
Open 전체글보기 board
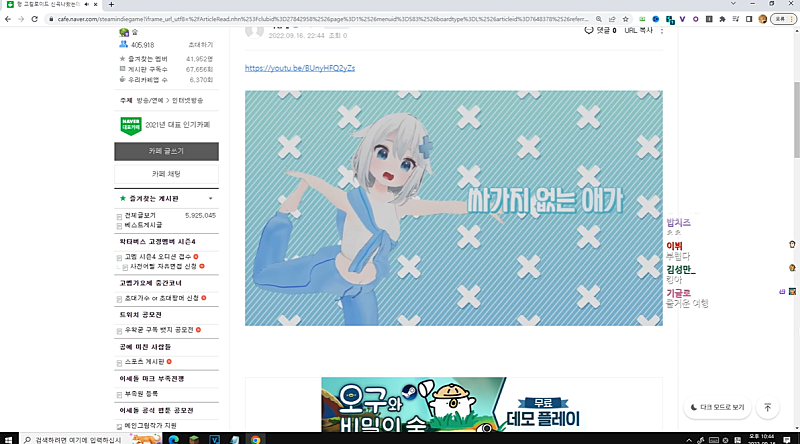(x=140, y=215)
